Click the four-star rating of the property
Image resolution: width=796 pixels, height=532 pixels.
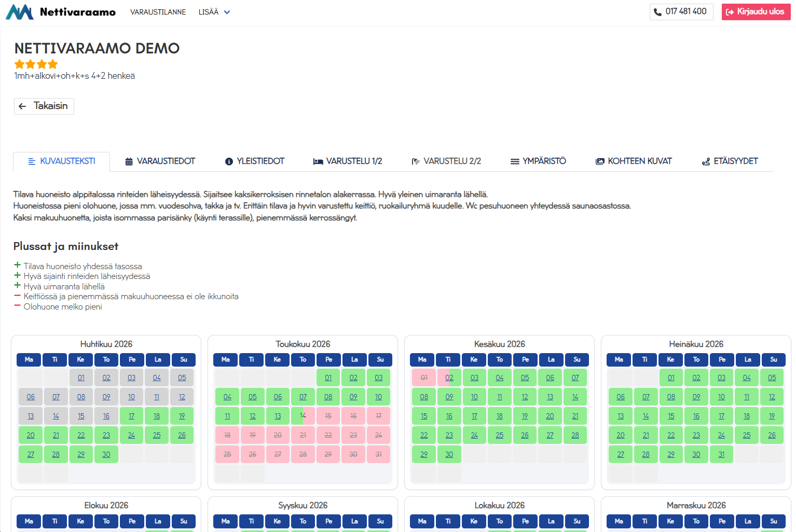[x=36, y=64]
